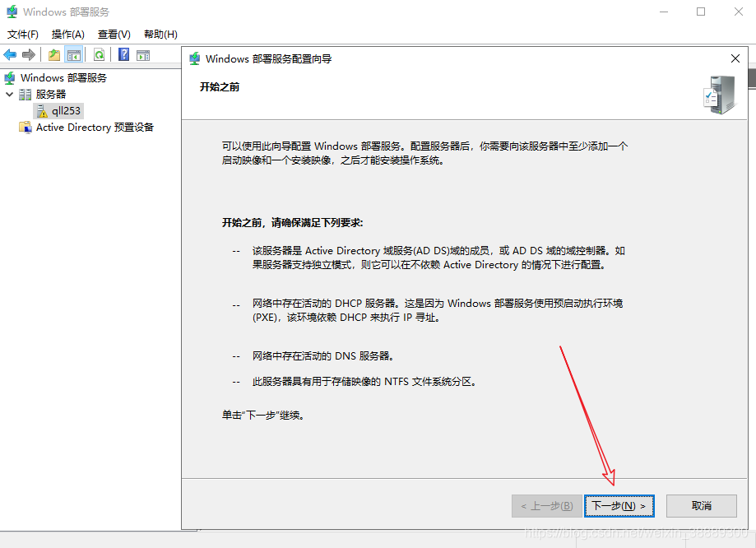Open Help via the blue question-mark icon

(123, 55)
